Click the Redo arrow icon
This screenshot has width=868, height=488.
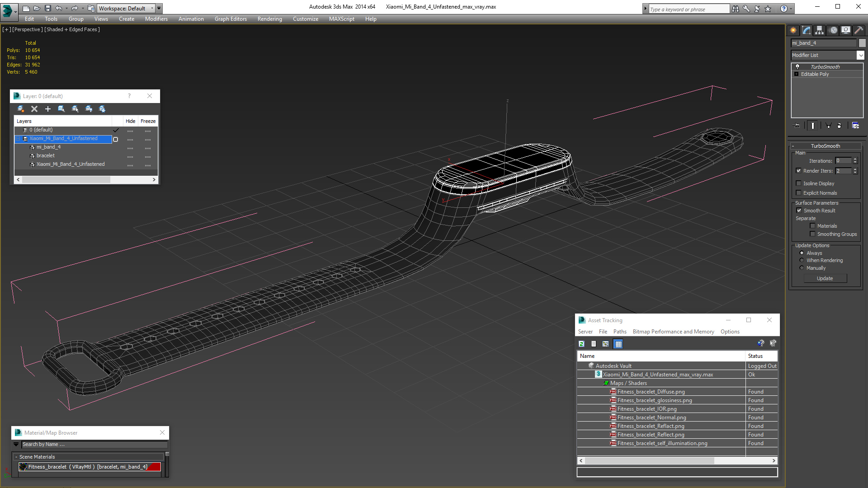click(75, 8)
